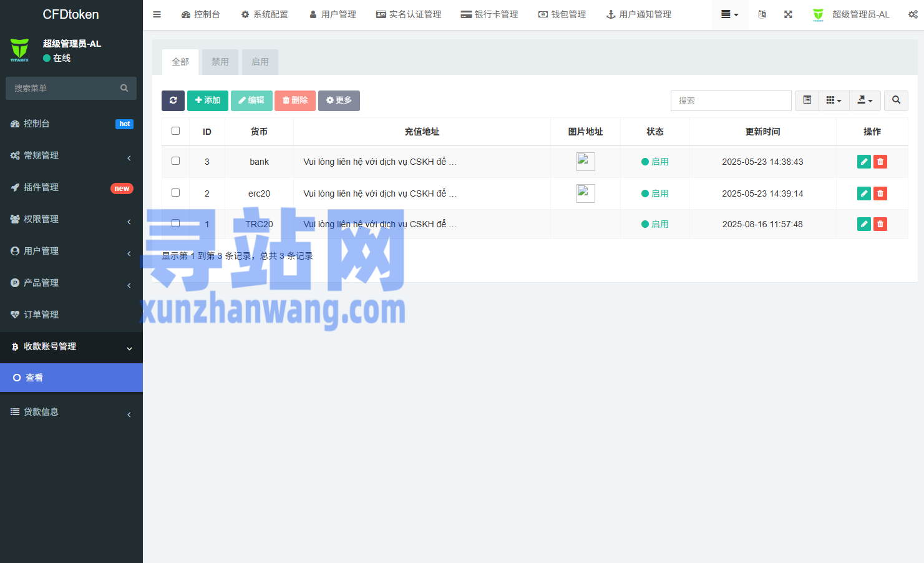Click the 添加 button
Image resolution: width=924 pixels, height=563 pixels.
[207, 100]
